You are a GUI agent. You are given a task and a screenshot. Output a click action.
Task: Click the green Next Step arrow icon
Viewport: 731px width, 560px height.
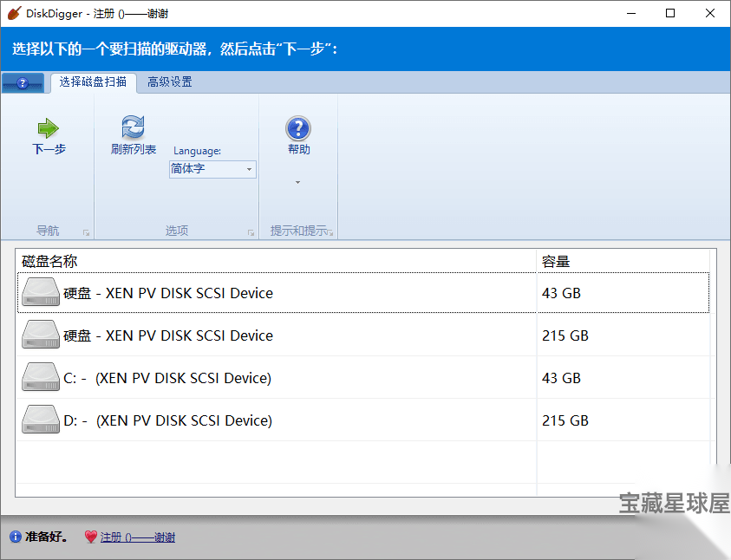click(48, 128)
